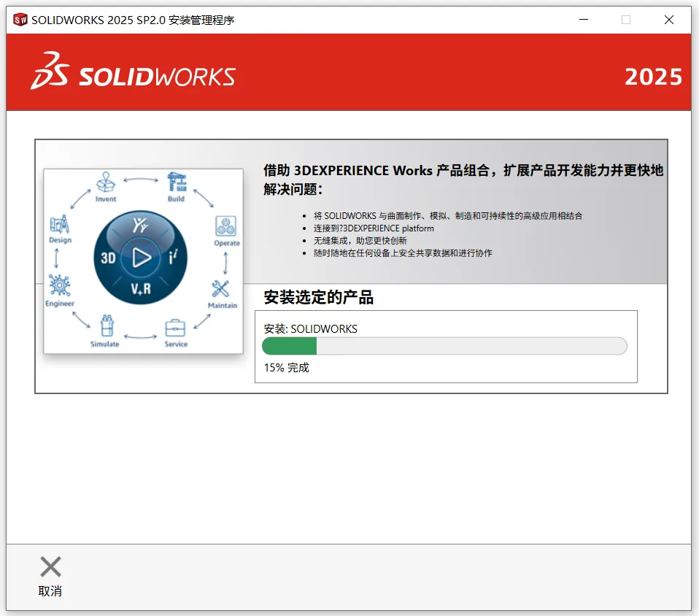Click the '连接到?3DEXPERIENCE platform' bullet

(374, 228)
